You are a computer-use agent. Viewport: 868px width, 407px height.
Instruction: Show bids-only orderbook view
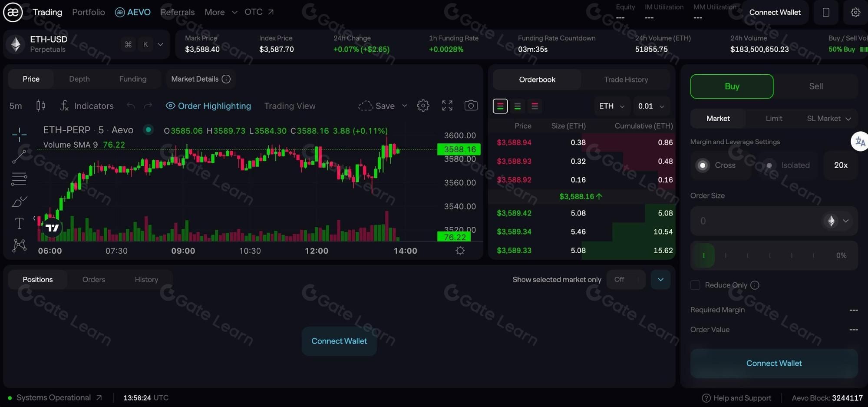[x=518, y=106]
